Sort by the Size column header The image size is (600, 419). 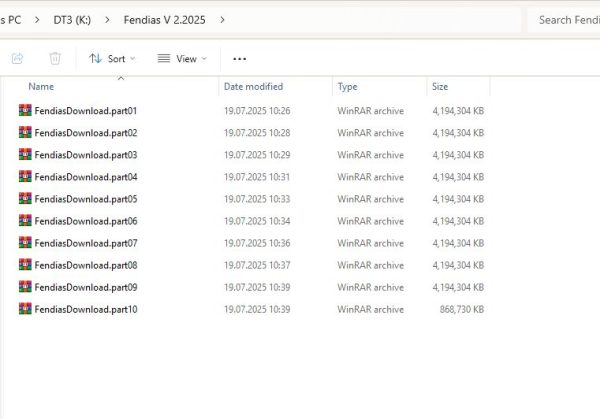click(x=440, y=86)
